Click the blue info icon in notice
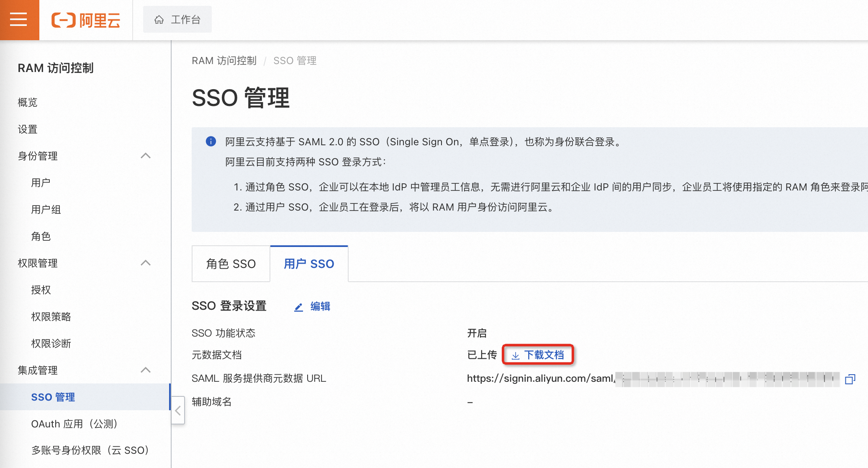 (211, 141)
